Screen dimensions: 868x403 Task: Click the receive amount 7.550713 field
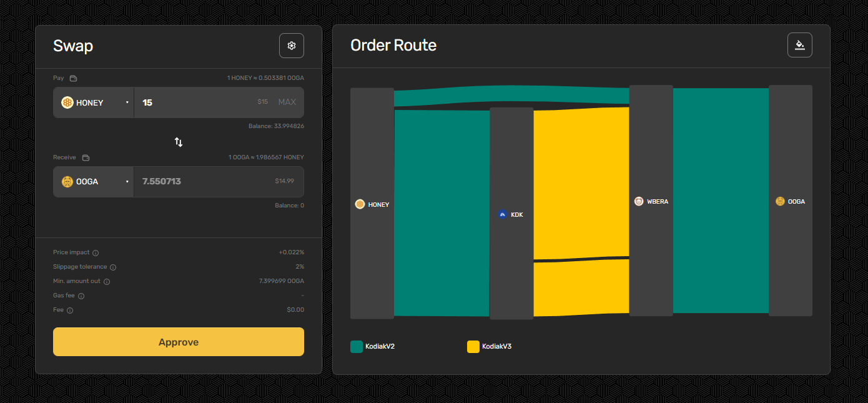point(200,182)
